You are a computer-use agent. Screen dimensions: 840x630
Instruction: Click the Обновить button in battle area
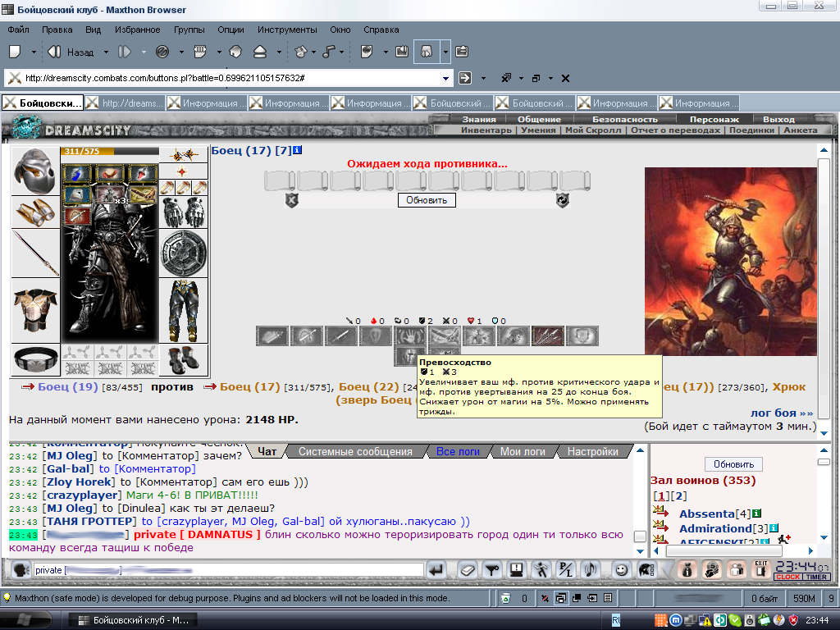(x=427, y=200)
